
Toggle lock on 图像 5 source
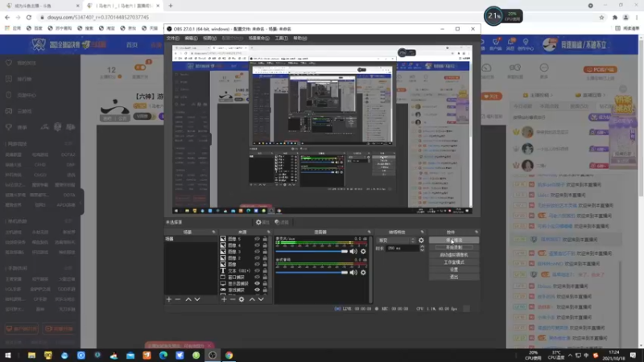[x=265, y=239]
